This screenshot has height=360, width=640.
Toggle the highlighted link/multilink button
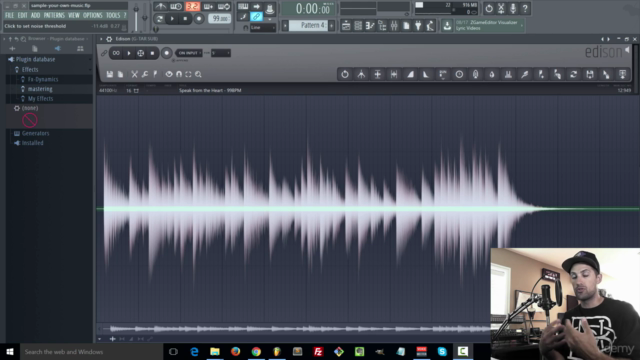click(x=256, y=17)
